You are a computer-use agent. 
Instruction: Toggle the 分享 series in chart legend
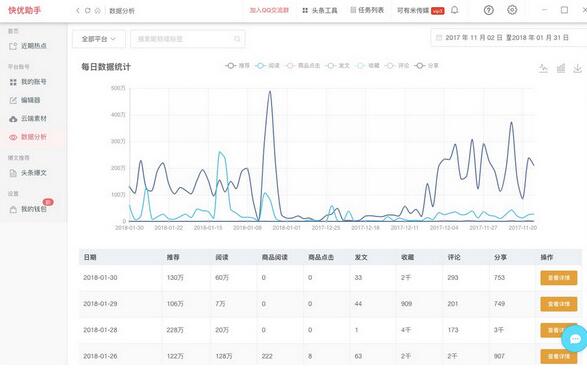tap(426, 66)
